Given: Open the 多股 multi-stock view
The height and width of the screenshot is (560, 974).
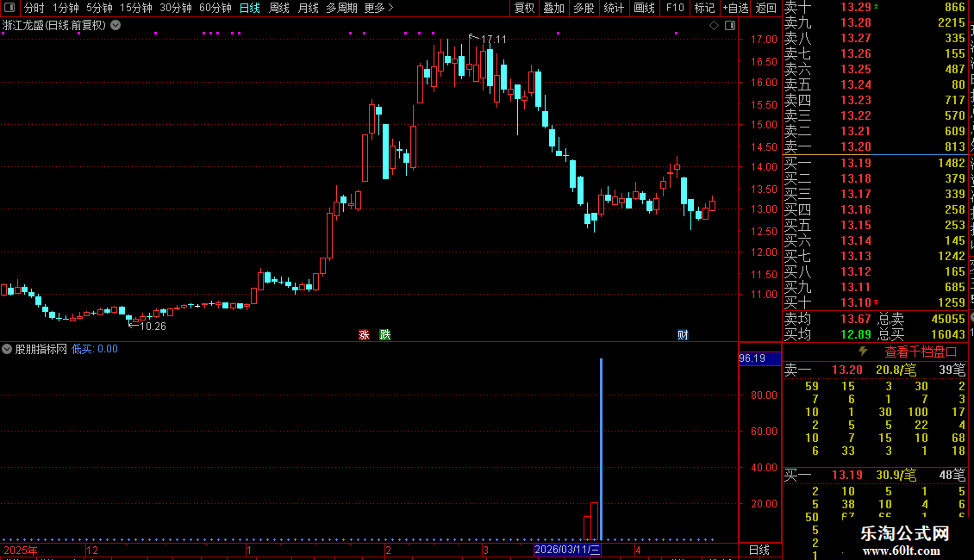Looking at the screenshot, I should (x=584, y=8).
